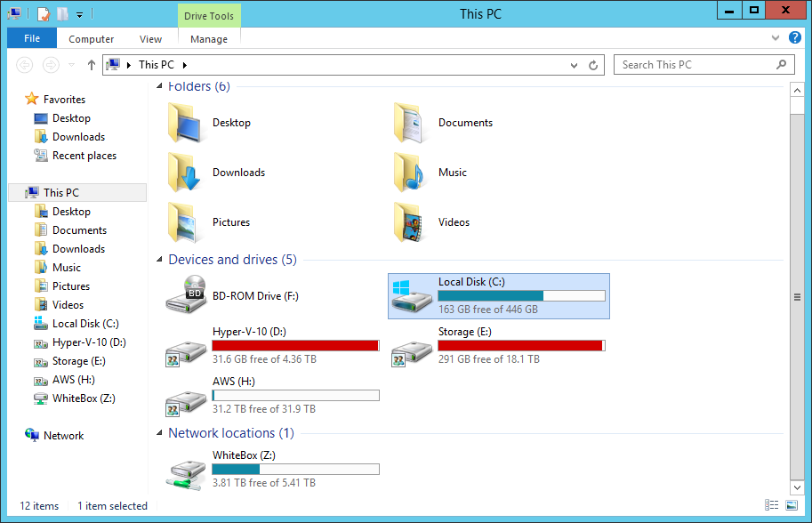Screen dimensions: 812x523
Task: Open the Desktop folder icon in Folders
Action: pyautogui.click(x=185, y=123)
